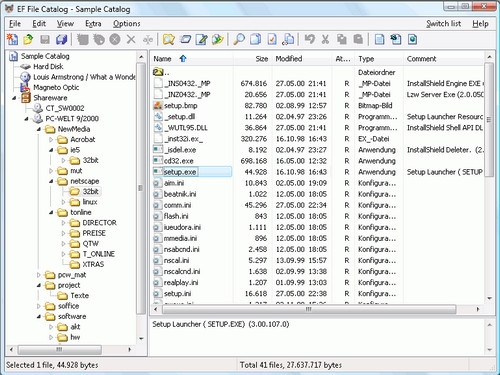500x375 pixels.
Task: Open the Options menu
Action: click(127, 24)
